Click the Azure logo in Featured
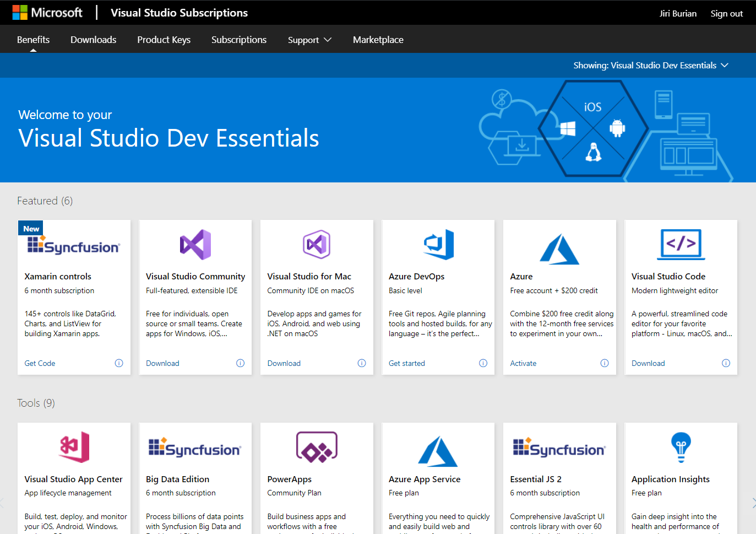The width and height of the screenshot is (756, 534). pyautogui.click(x=559, y=249)
